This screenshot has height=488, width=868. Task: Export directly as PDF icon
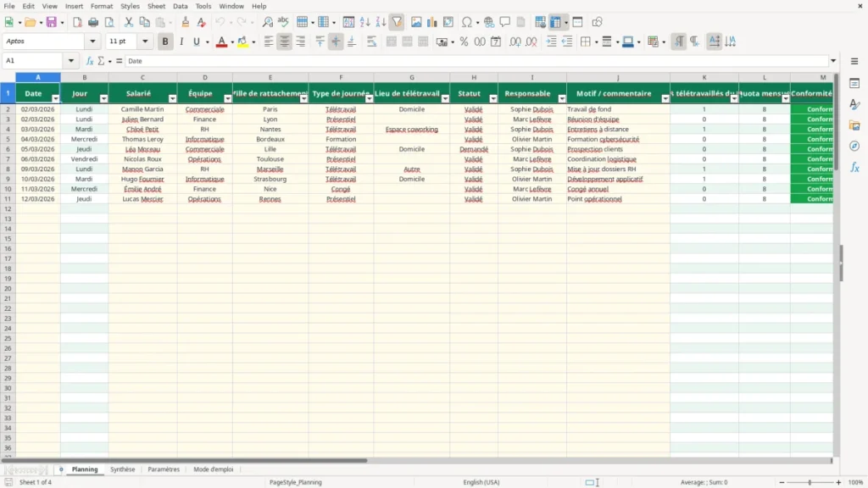(77, 22)
